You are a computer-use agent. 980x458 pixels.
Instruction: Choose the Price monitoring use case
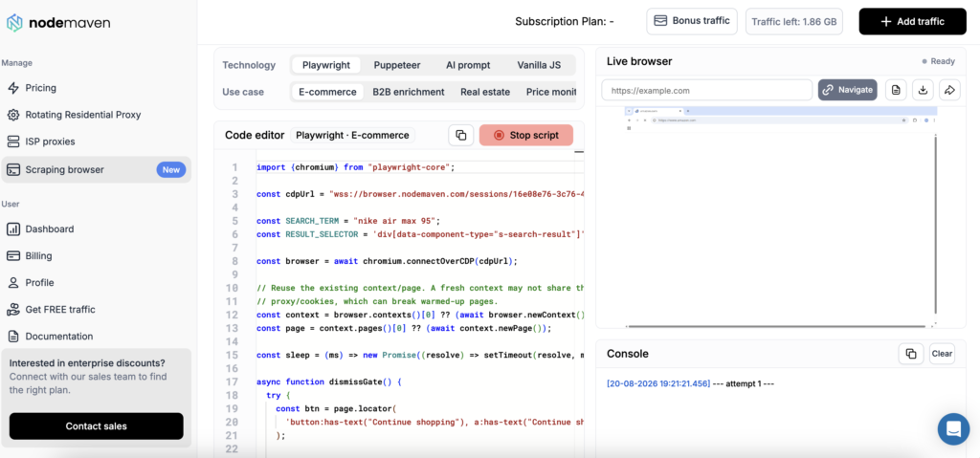click(550, 92)
